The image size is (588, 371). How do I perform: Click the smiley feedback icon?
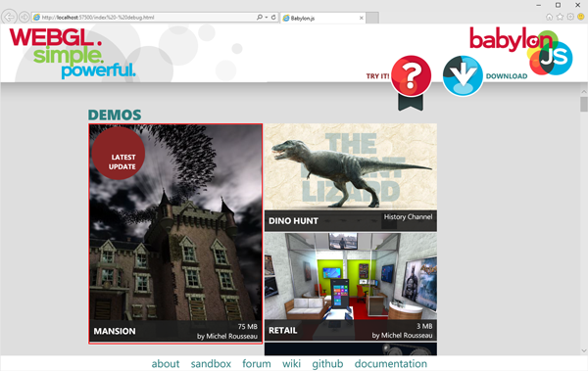tap(580, 17)
